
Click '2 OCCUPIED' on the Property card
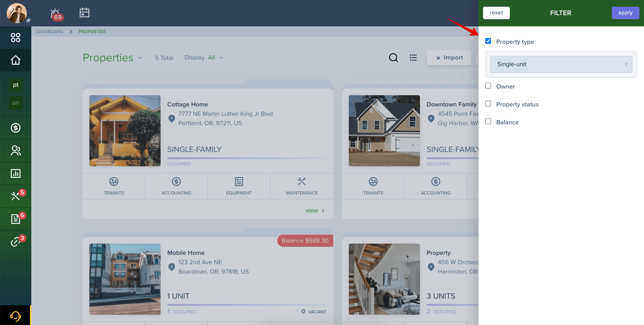tap(441, 312)
